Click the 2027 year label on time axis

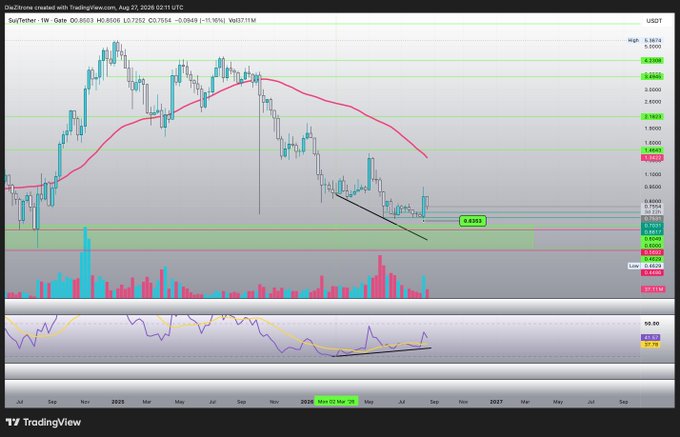pos(496,402)
